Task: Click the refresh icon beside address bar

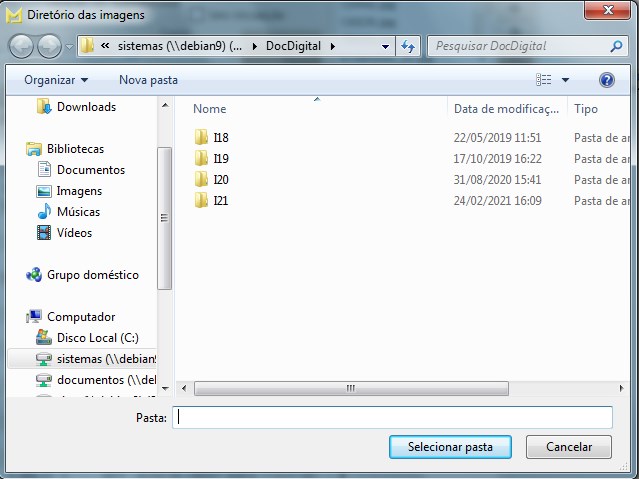Action: (408, 46)
